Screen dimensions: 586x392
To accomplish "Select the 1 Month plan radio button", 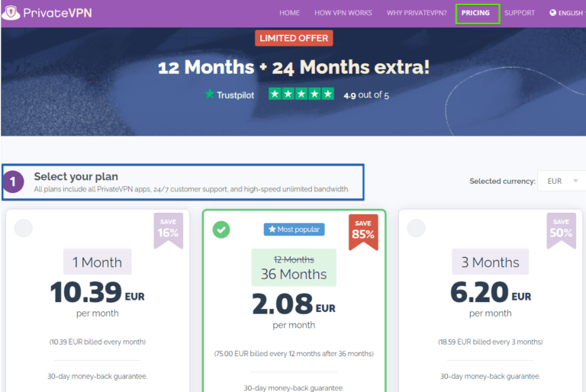I will [x=23, y=228].
